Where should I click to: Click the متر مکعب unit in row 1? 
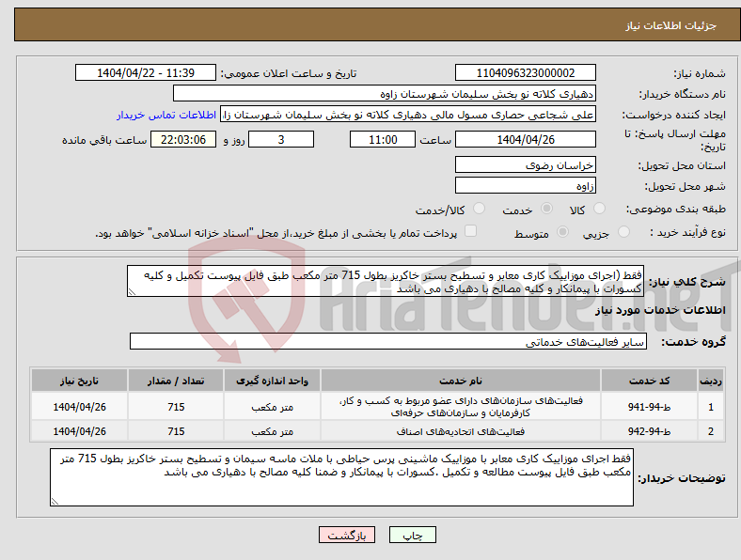pyautogui.click(x=272, y=407)
